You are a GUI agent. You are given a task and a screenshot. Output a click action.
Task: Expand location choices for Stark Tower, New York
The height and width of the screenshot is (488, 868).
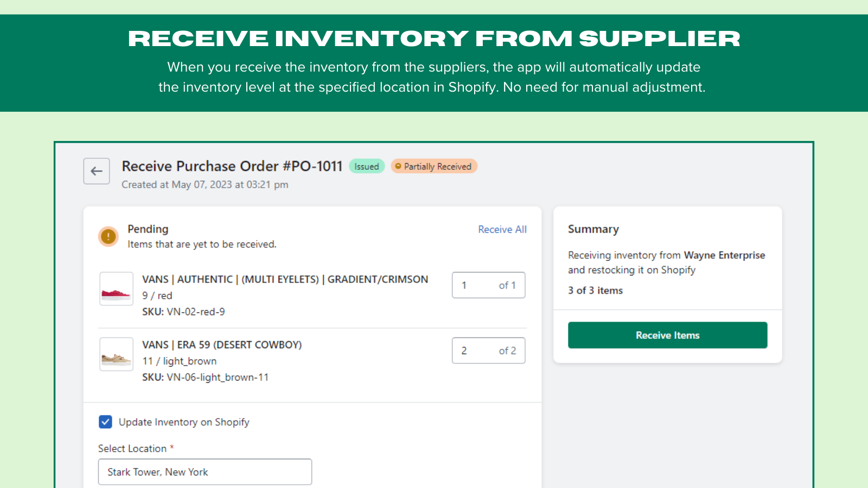205,472
